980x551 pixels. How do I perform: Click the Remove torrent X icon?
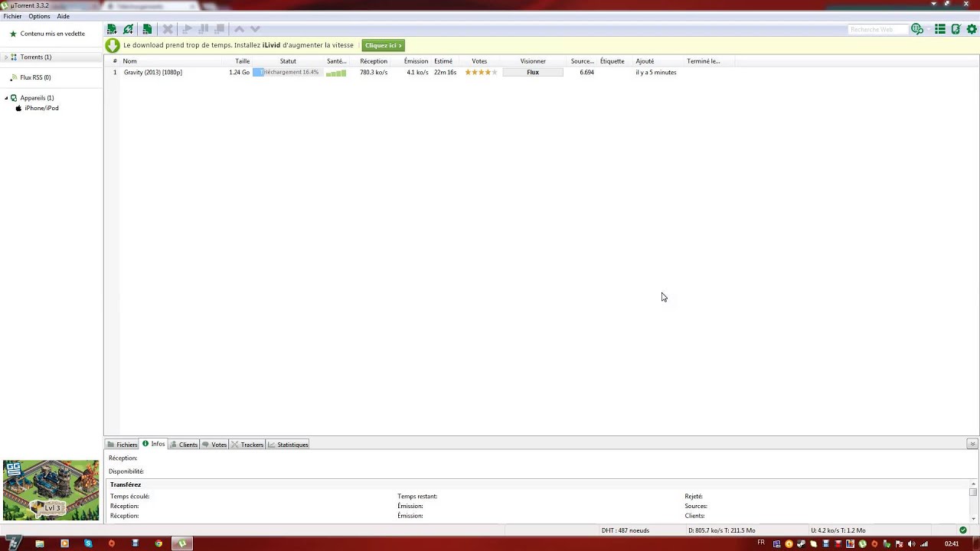[167, 29]
